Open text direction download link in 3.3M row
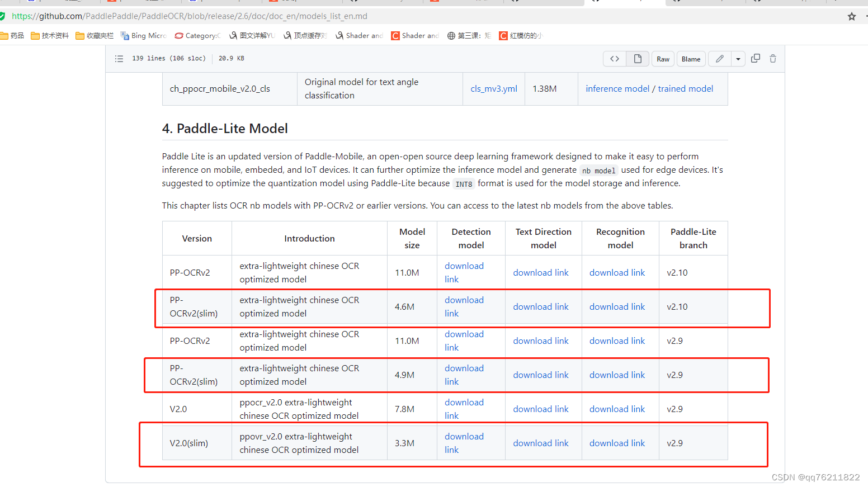The image size is (868, 487). coord(541,443)
